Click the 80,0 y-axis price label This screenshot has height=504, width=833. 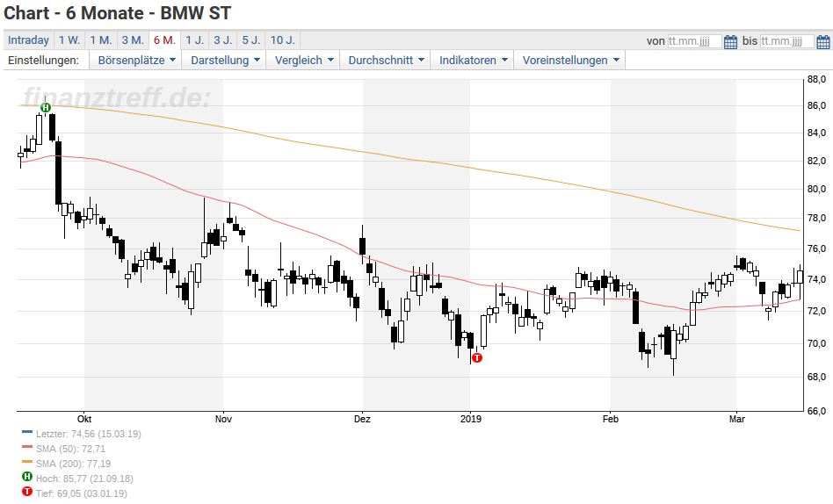coord(816,189)
